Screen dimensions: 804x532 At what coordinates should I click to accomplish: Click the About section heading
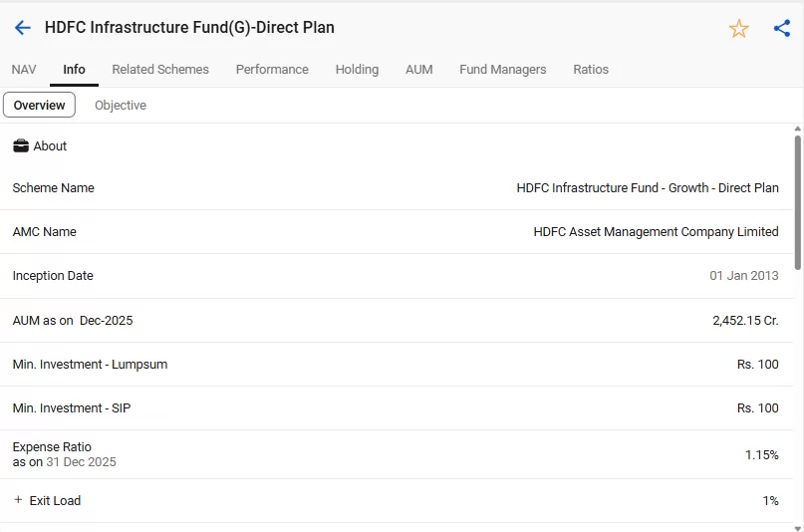click(50, 146)
